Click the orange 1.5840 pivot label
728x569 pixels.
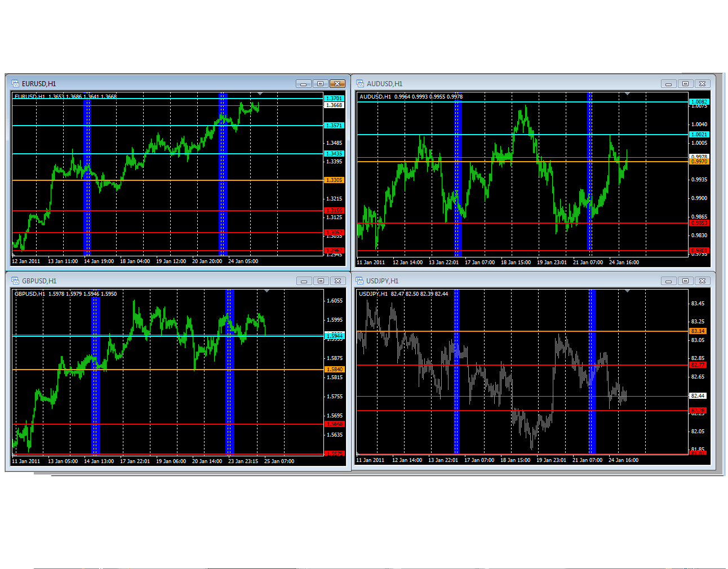tap(334, 370)
